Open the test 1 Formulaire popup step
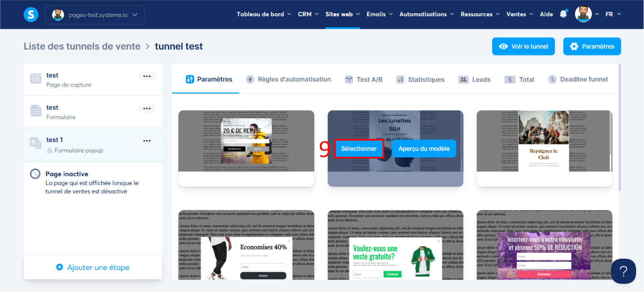The width and height of the screenshot is (644, 292). pos(93,145)
